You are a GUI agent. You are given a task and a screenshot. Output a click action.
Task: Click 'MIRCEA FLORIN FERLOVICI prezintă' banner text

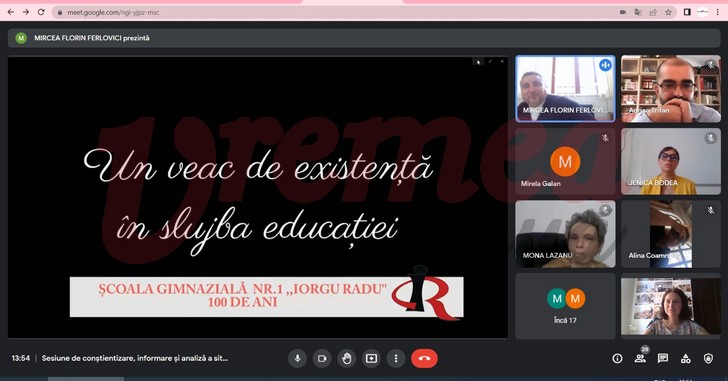point(92,38)
